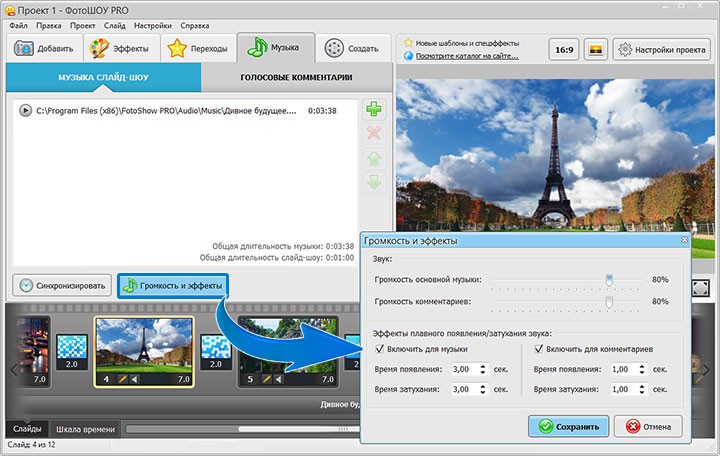Open the Слайд menu
The height and width of the screenshot is (456, 720).
115,26
